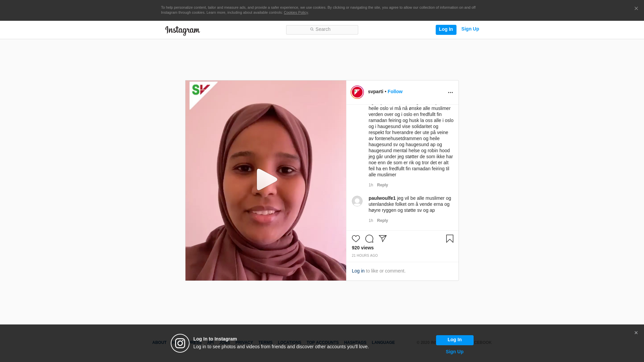Open the PRIVACY footer link
The image size is (644, 362).
tap(244, 343)
